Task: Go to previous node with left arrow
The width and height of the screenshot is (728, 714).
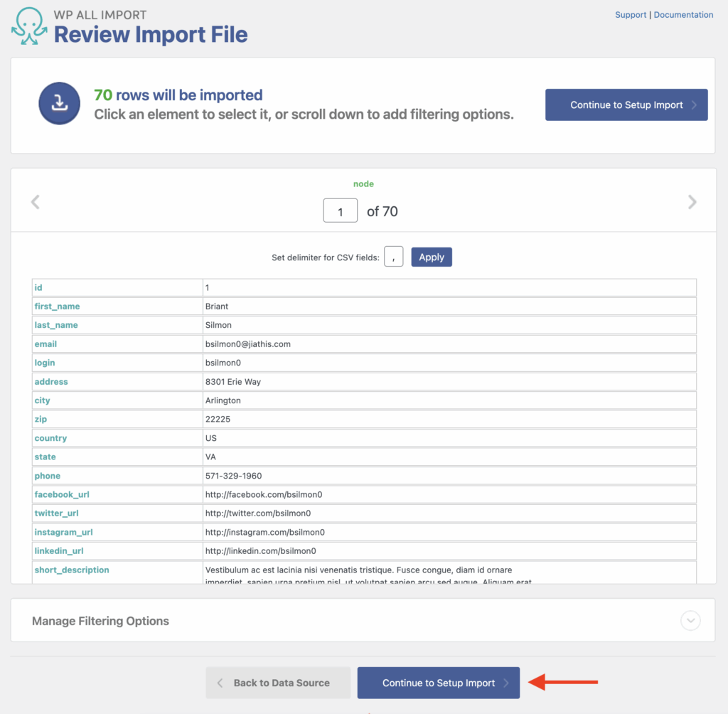Action: (x=36, y=202)
